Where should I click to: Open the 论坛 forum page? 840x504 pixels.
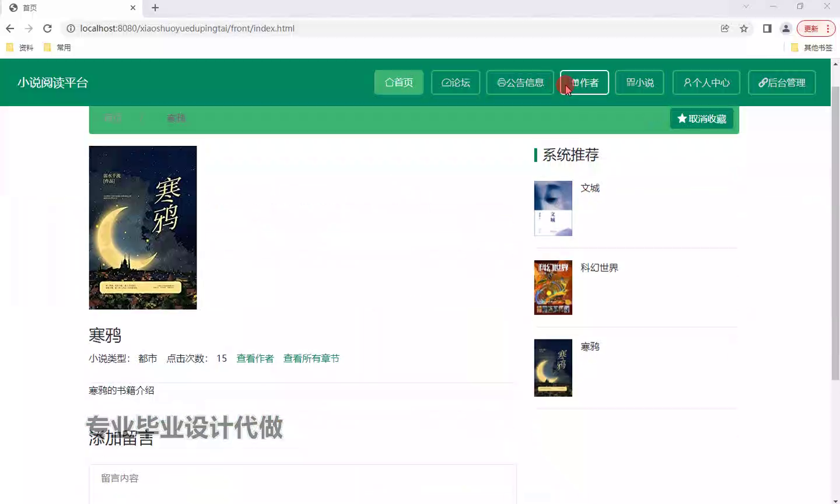456,82
